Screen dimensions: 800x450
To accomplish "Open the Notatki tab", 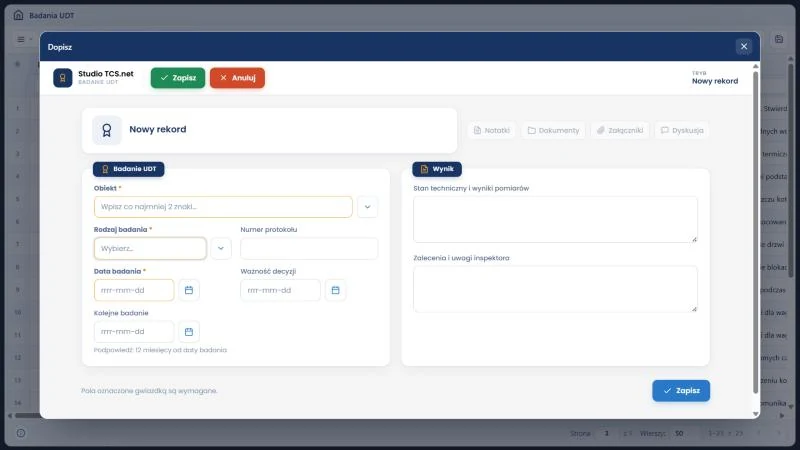I will [x=492, y=131].
